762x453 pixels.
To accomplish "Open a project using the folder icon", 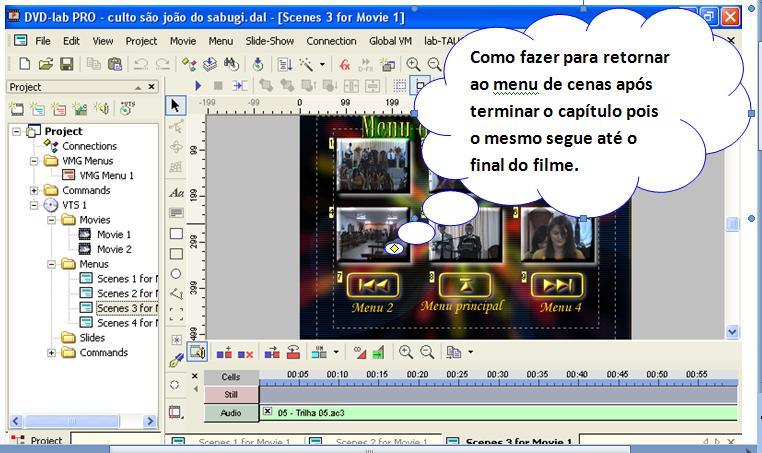I will coord(46,64).
